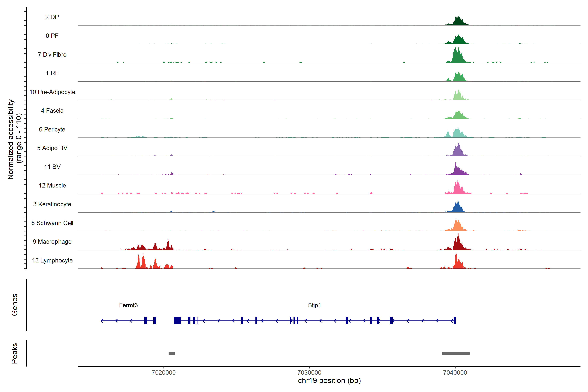Click the 8 Schwann Cell track label
The width and height of the screenshot is (588, 392).
tap(52, 223)
